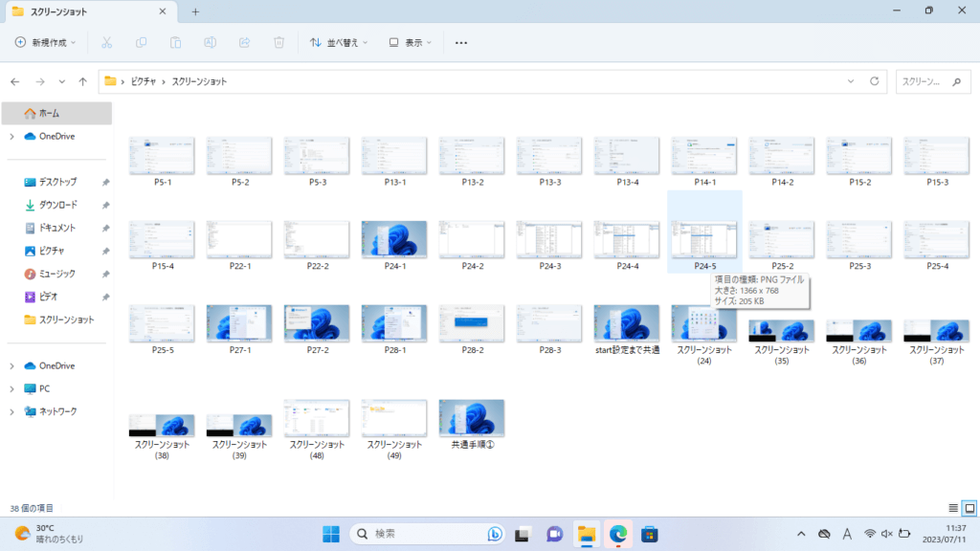The image size is (980, 551).
Task: Click the Refresh icon beside address bar
Action: pyautogui.click(x=874, y=81)
